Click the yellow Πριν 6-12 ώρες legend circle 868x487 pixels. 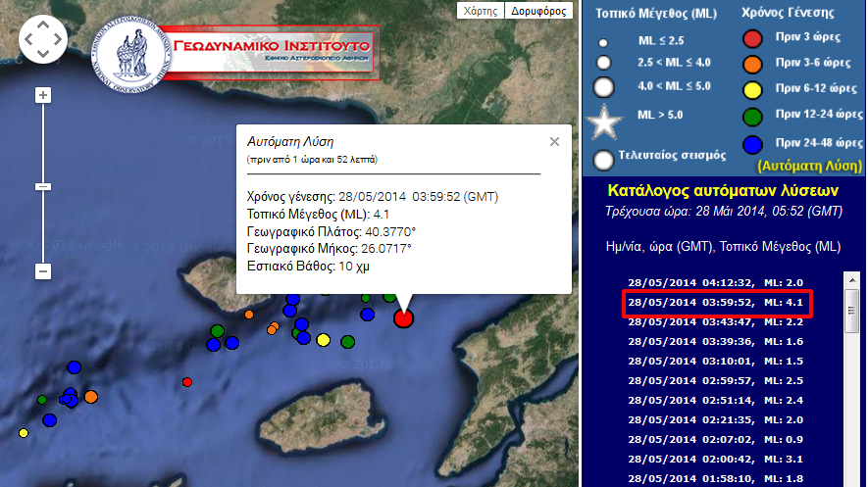coord(752,90)
